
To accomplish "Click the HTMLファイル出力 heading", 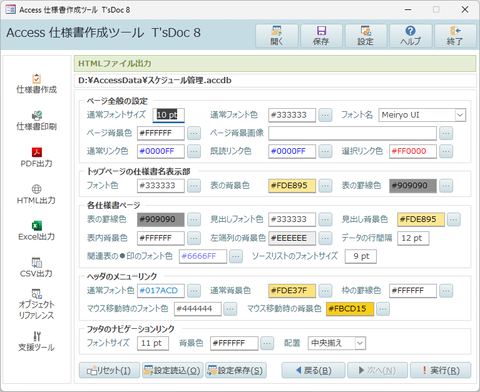I will click(x=115, y=63).
